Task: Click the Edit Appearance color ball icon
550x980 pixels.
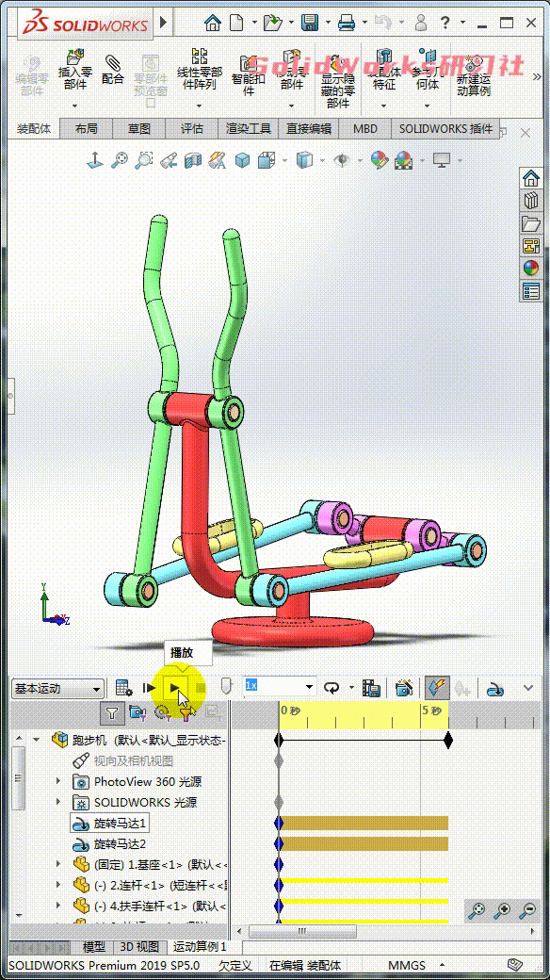Action: click(379, 160)
